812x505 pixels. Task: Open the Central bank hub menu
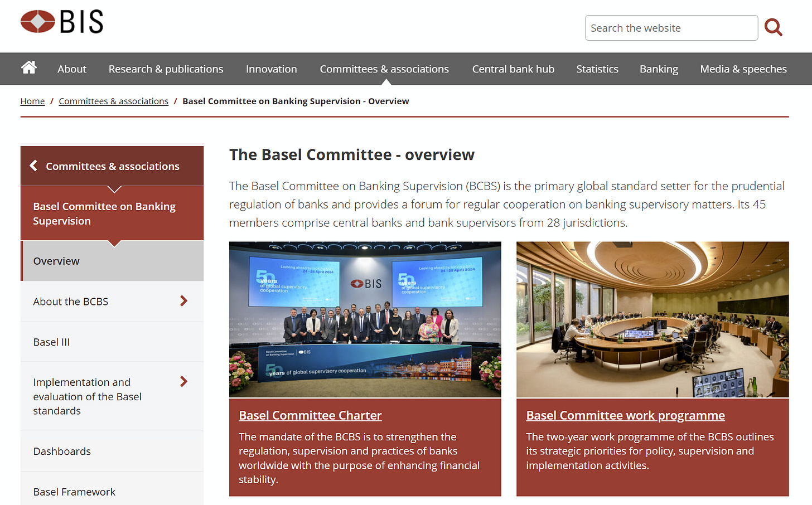[513, 69]
